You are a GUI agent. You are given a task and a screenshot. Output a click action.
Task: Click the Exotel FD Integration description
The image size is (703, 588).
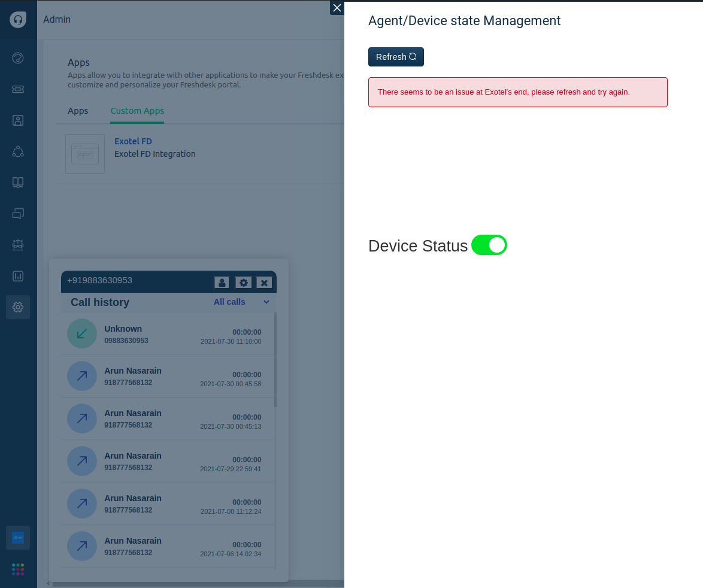pos(154,154)
